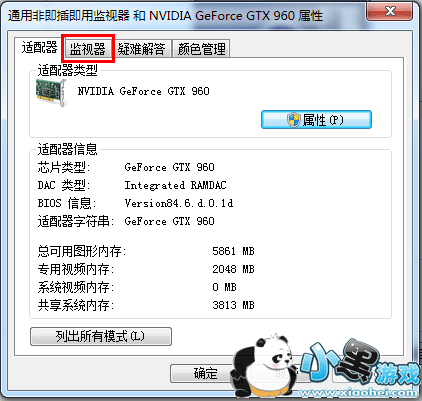Viewport: 422px width, 401px height.
Task: Click the UAC shield icon on 属性 button
Action: coord(294,120)
